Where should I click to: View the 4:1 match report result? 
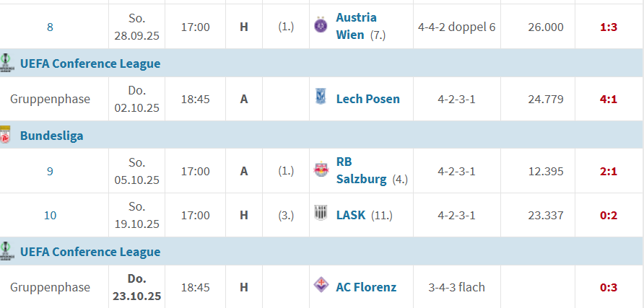[609, 99]
